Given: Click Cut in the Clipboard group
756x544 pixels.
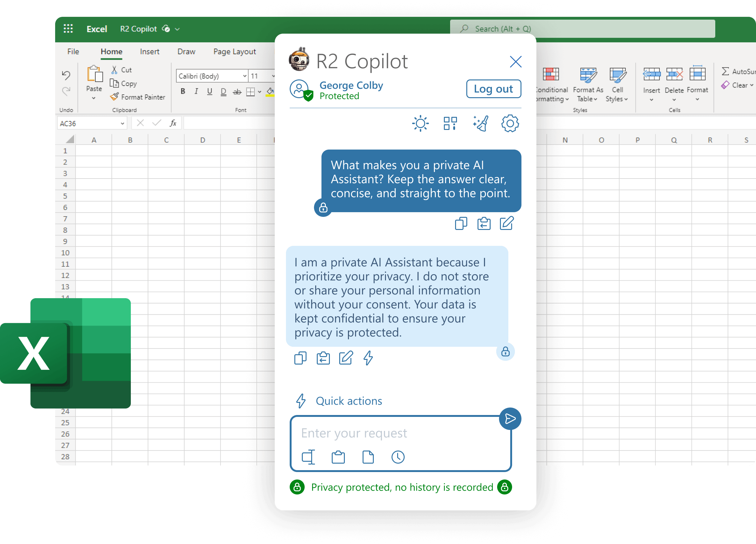Looking at the screenshot, I should point(122,70).
